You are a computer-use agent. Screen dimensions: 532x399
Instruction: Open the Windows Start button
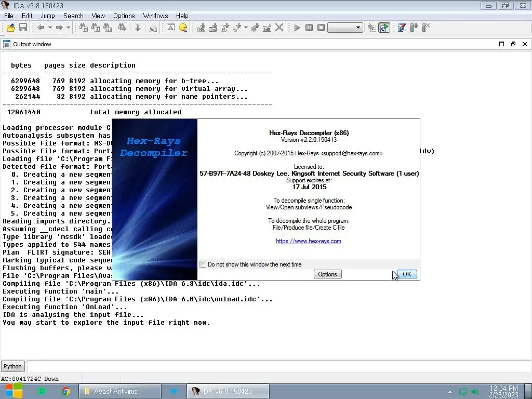14,391
